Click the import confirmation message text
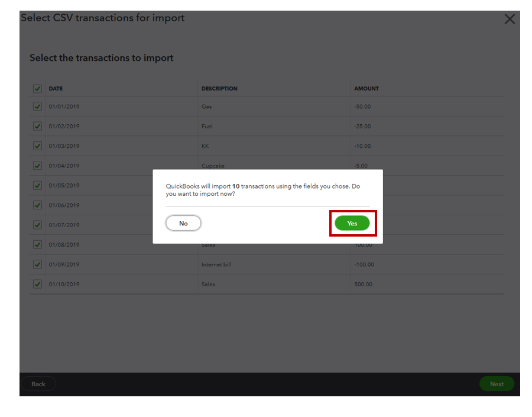The width and height of the screenshot is (532, 417). tap(262, 190)
